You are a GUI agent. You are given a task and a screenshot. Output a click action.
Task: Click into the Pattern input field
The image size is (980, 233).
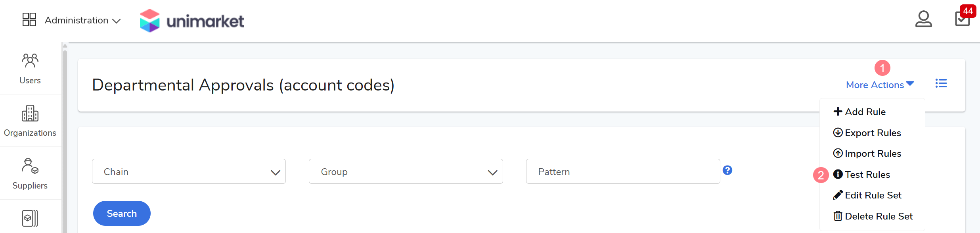click(x=623, y=171)
